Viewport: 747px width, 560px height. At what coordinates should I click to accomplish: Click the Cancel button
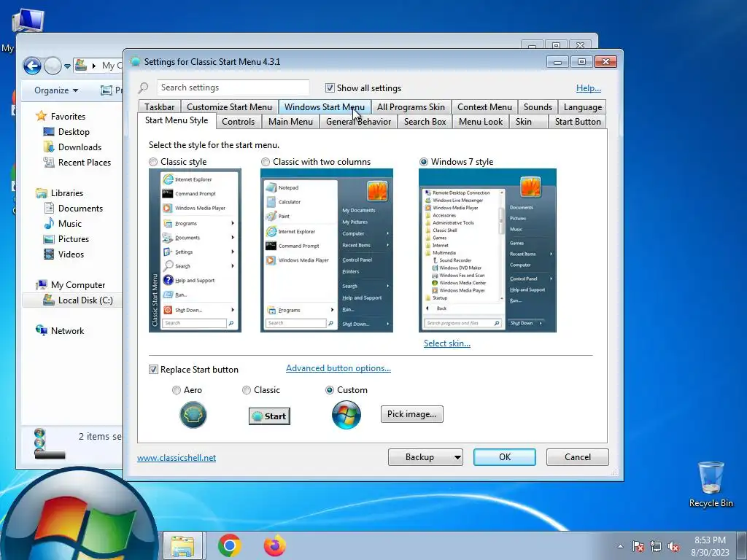[x=578, y=457]
